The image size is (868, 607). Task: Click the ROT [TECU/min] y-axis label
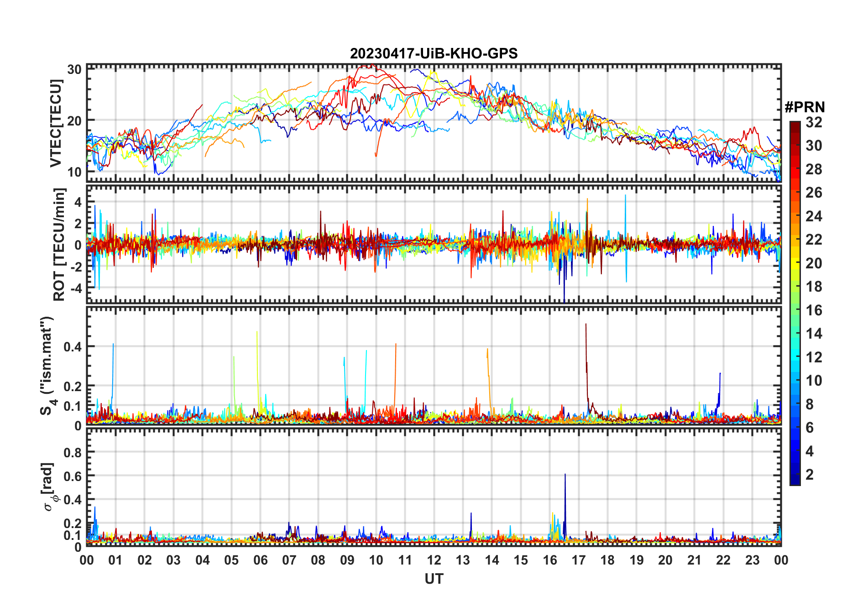point(59,244)
